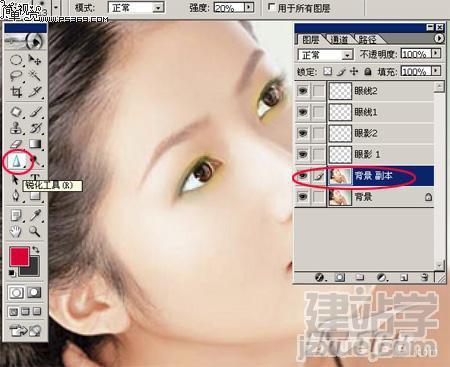Expand the 不透明度 opacity arrow
This screenshot has height=367, width=450.
[436, 54]
